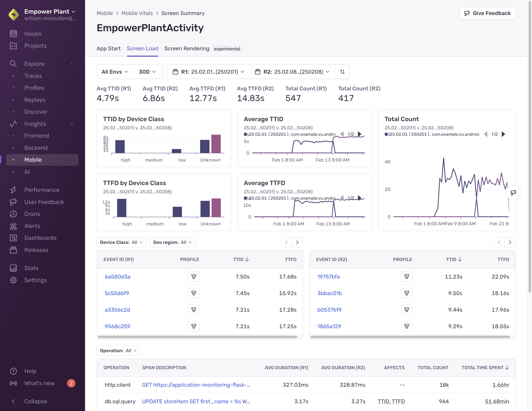Collapse the Explore section
The image size is (532, 411).
pos(72,64)
